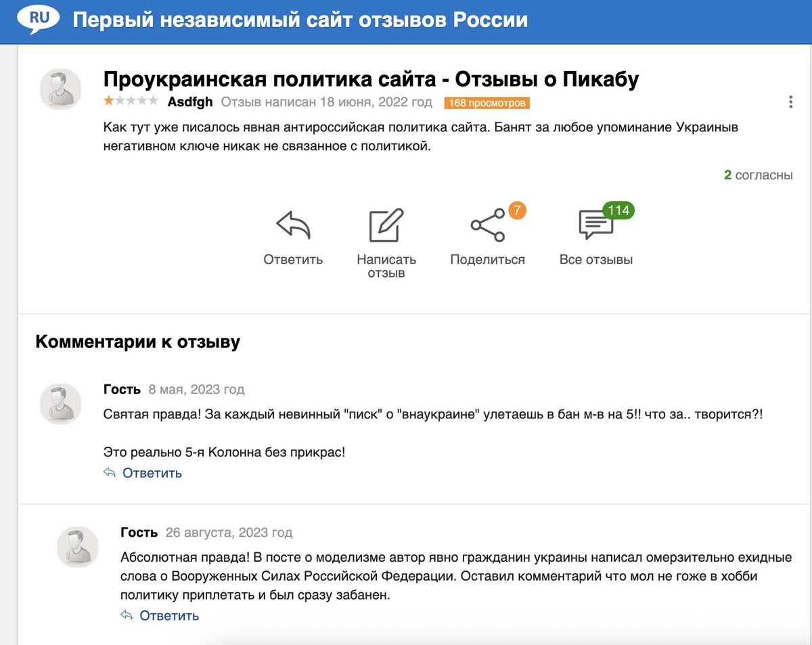Image resolution: width=812 pixels, height=645 pixels.
Task: Reply to the 8 мая, 2023 guest comment
Action: point(152,473)
